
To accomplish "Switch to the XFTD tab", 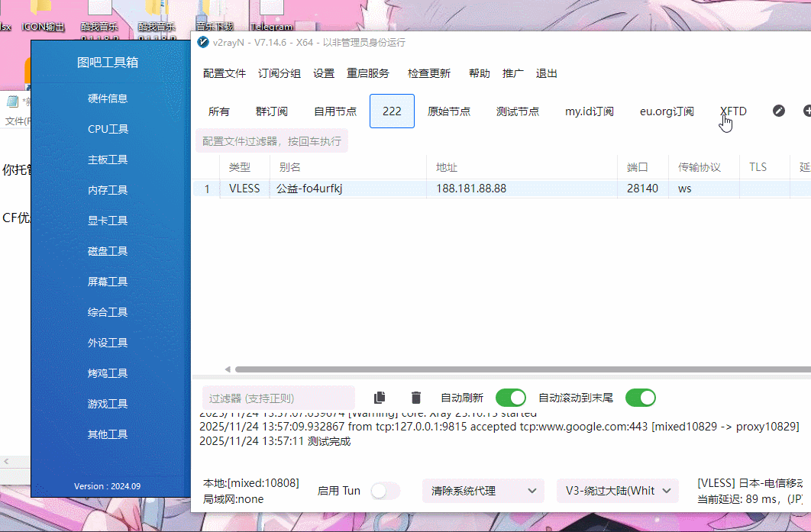I will click(x=733, y=111).
